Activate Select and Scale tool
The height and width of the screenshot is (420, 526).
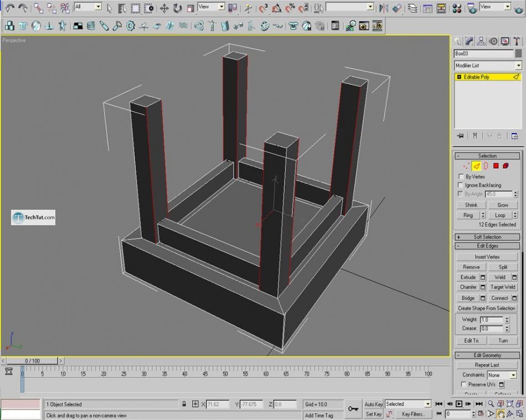(190, 8)
